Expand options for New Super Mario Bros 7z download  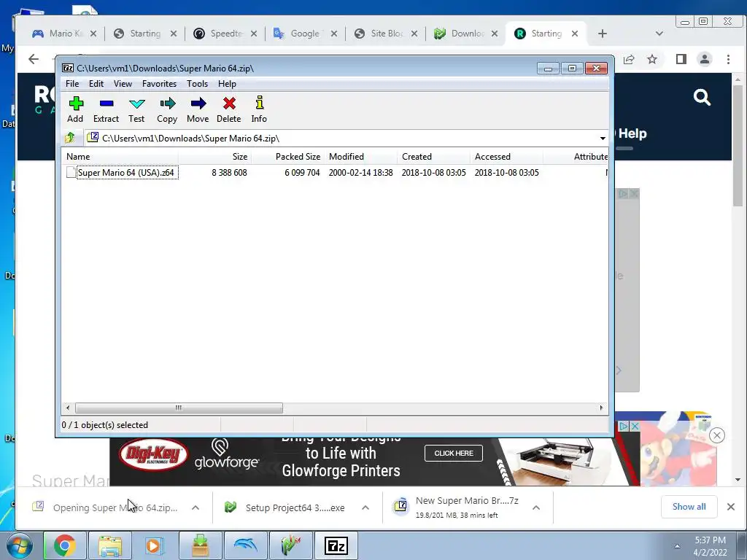(x=536, y=507)
